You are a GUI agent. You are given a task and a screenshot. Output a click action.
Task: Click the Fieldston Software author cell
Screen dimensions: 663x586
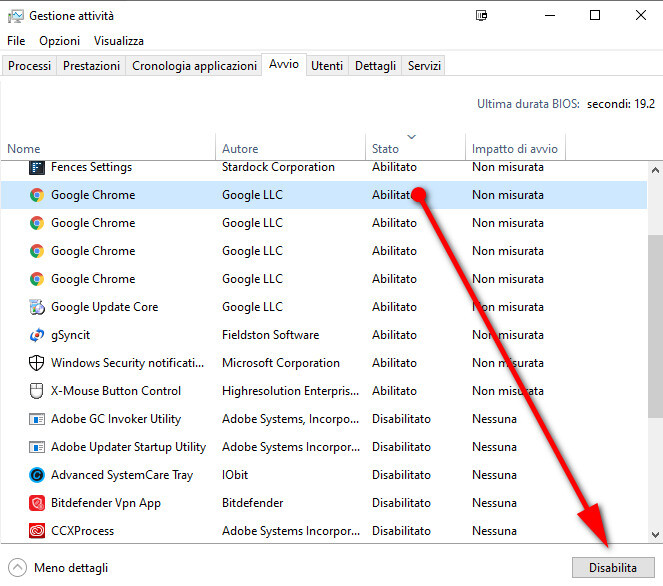click(271, 335)
